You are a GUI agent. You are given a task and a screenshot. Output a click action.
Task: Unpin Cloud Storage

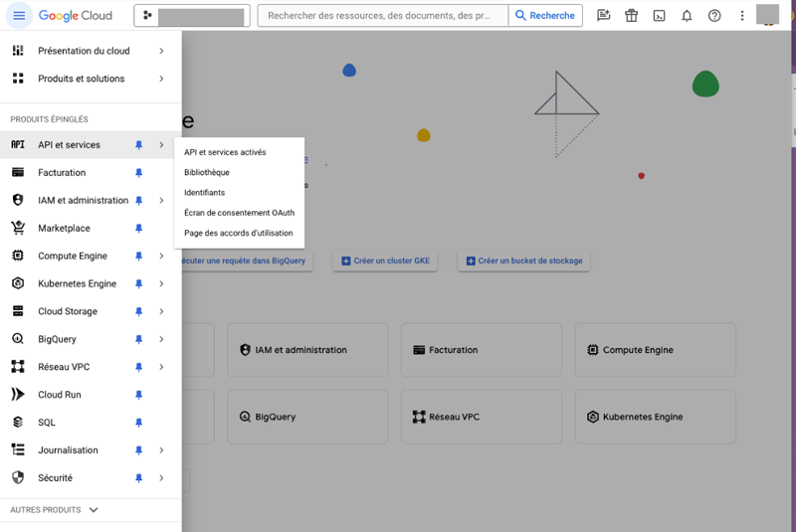coord(138,311)
